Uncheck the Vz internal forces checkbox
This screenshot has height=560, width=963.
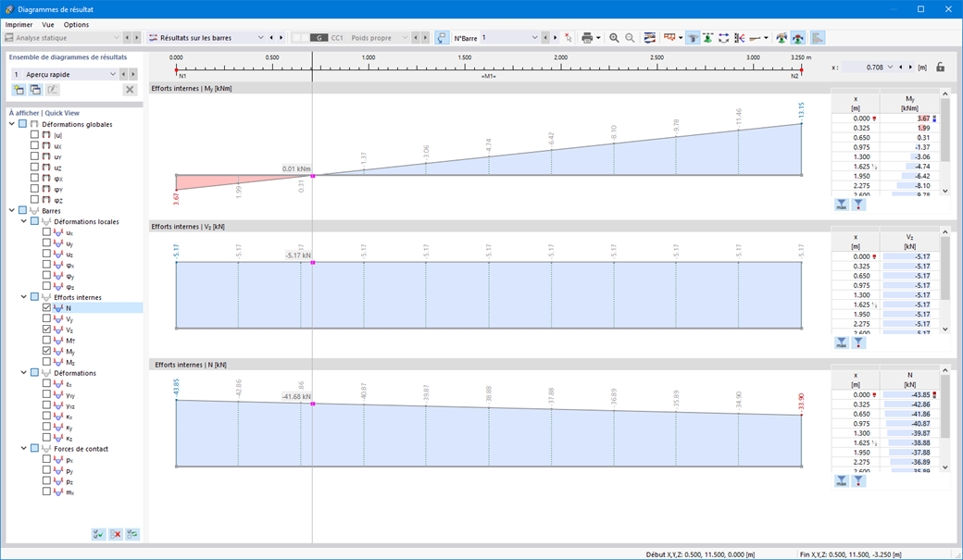point(46,330)
